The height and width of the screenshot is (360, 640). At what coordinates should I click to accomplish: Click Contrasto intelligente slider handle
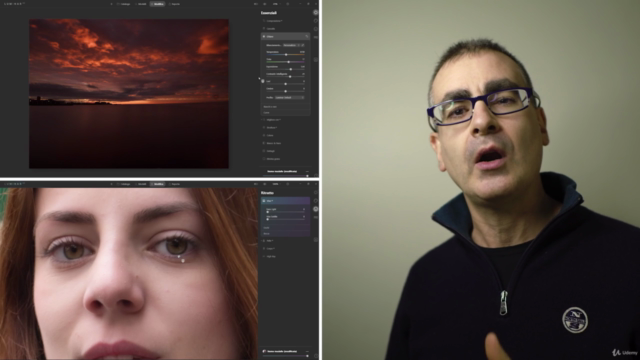290,76
